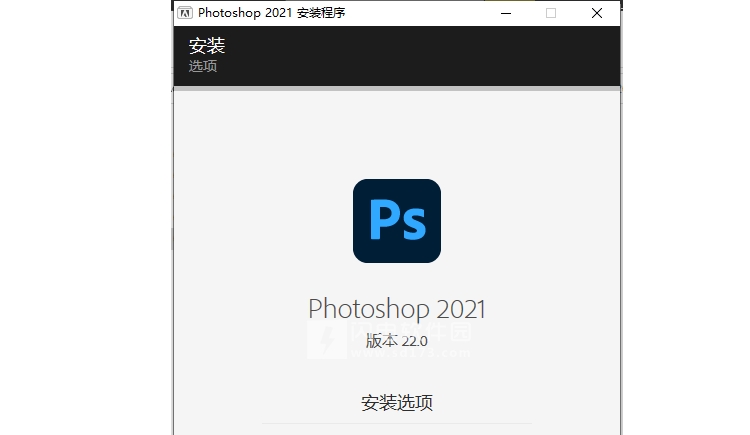Screen dimensions: 750x435
Task: Minimize the Photoshop 2021 installer window
Action: [x=506, y=13]
